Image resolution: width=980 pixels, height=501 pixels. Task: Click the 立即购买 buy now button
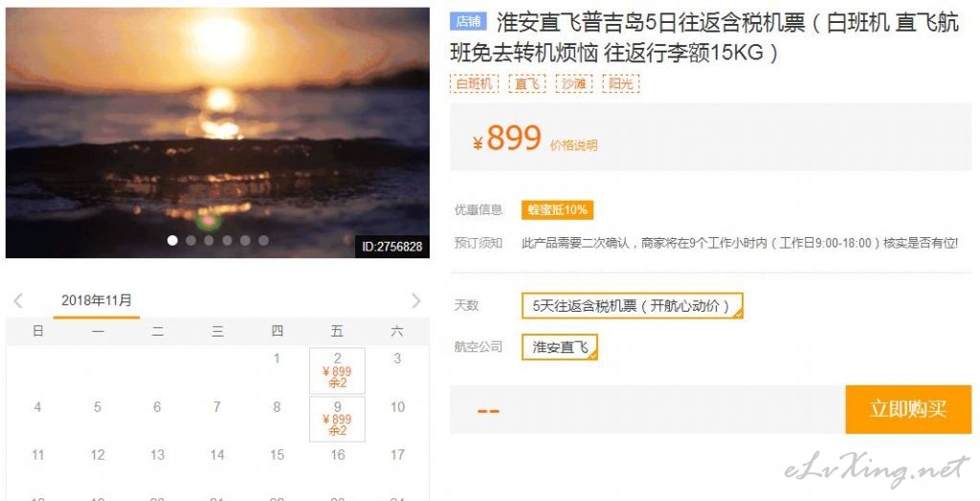[x=908, y=409]
